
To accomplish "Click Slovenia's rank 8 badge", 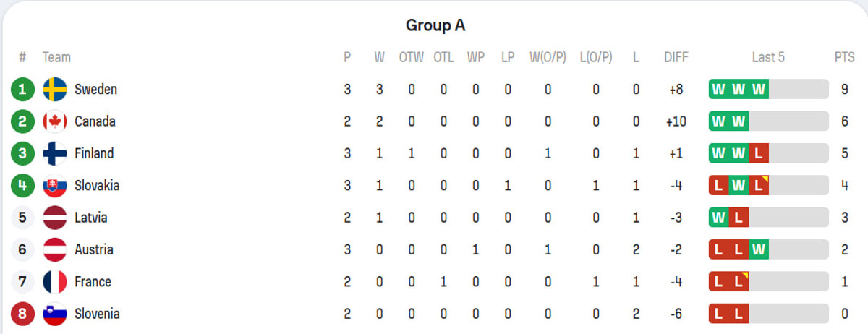I will [x=22, y=314].
